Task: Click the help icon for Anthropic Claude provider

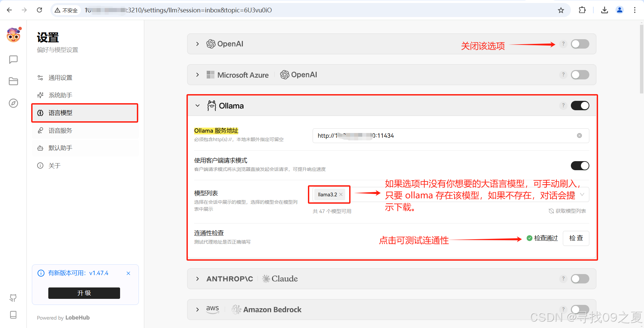Action: tap(563, 279)
